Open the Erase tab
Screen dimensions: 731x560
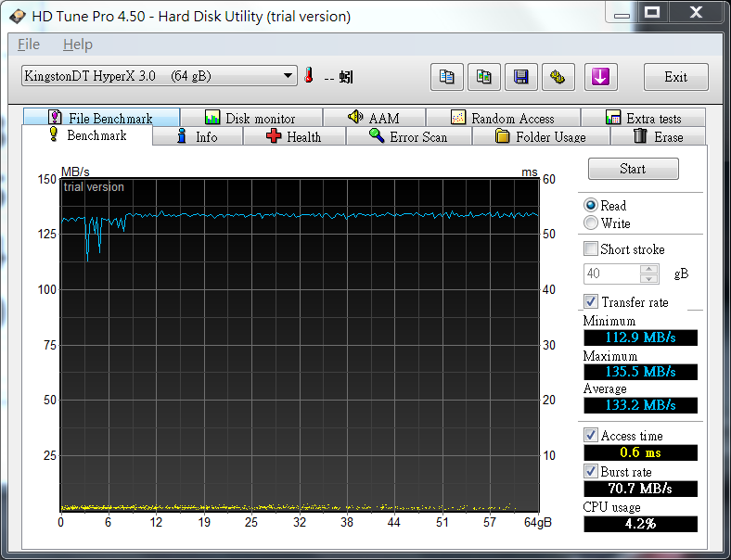pos(659,136)
